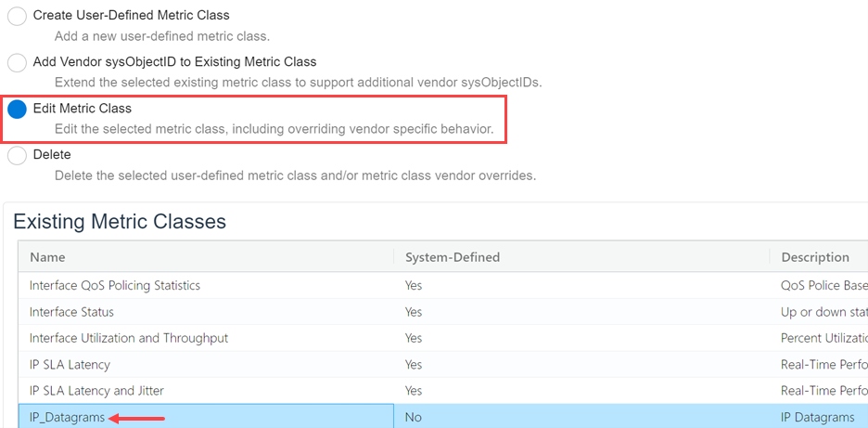Click Create User-Defined Metric Class label
Viewport: 868px width, 428px height.
click(x=131, y=15)
